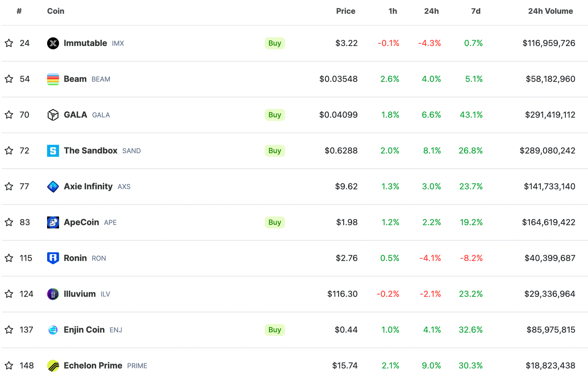588x381 pixels.
Task: Sort by 24h Volume column header
Action: [x=550, y=11]
